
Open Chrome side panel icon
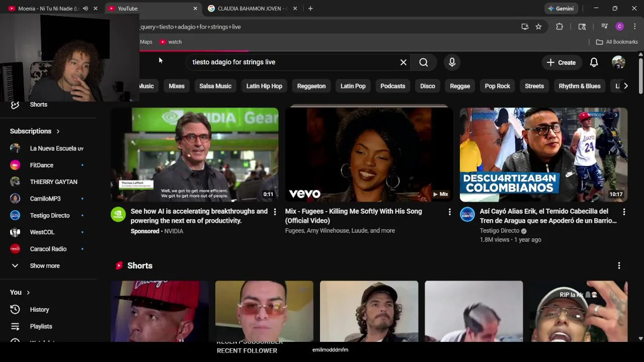coord(582,27)
